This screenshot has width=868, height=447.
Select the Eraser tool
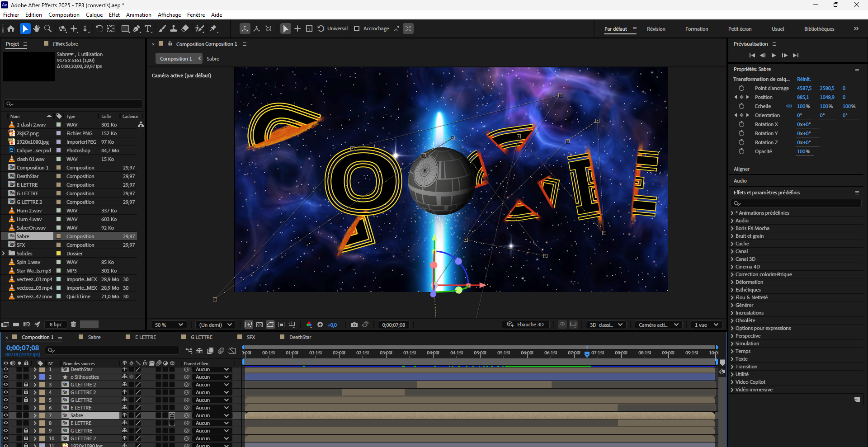[185, 28]
